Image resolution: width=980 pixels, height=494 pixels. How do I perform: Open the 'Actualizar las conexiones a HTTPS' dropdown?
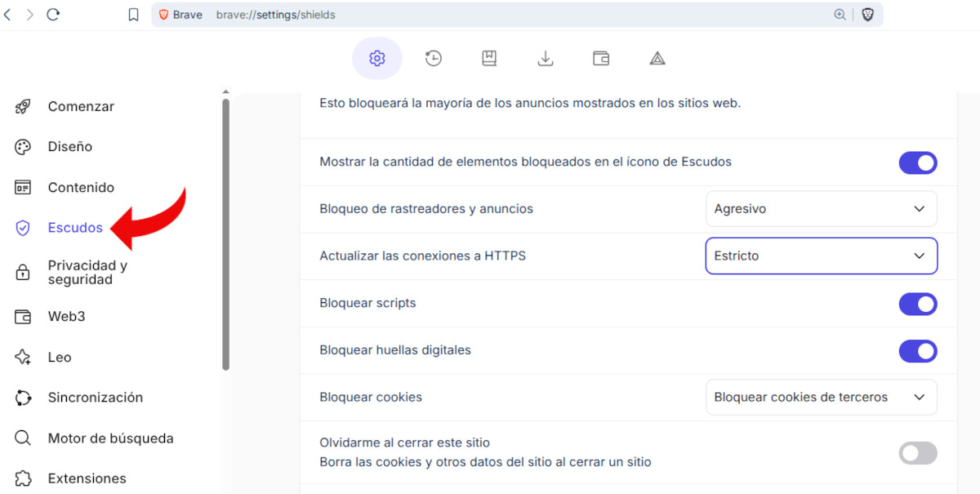tap(821, 256)
